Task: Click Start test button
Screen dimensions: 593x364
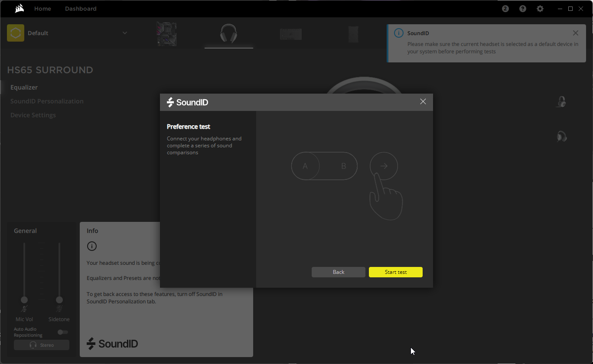Action: 396,272
